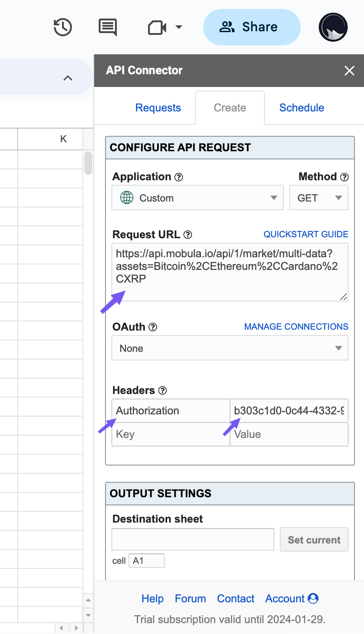The width and height of the screenshot is (364, 634).
Task: Click the help icon beside Application
Action: click(179, 177)
